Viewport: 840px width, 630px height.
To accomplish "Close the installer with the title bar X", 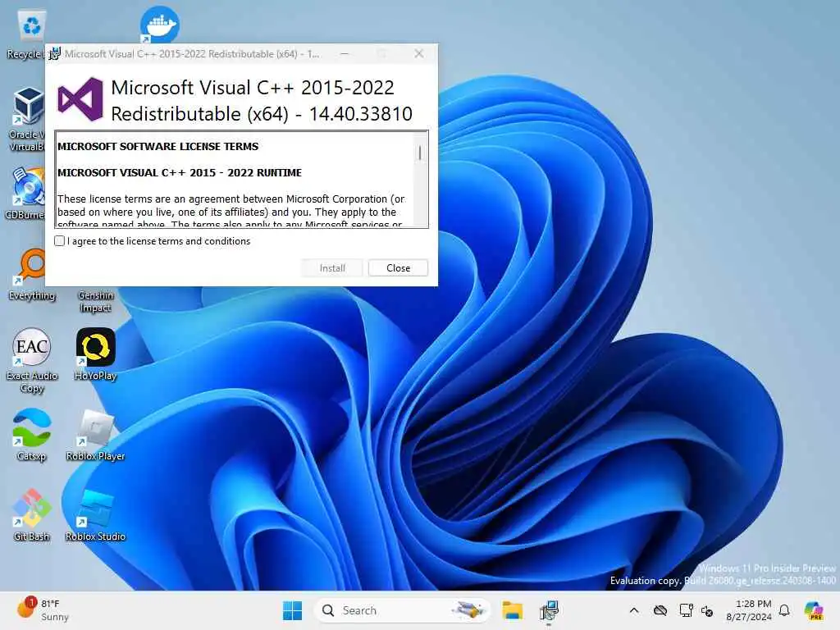I will click(419, 53).
